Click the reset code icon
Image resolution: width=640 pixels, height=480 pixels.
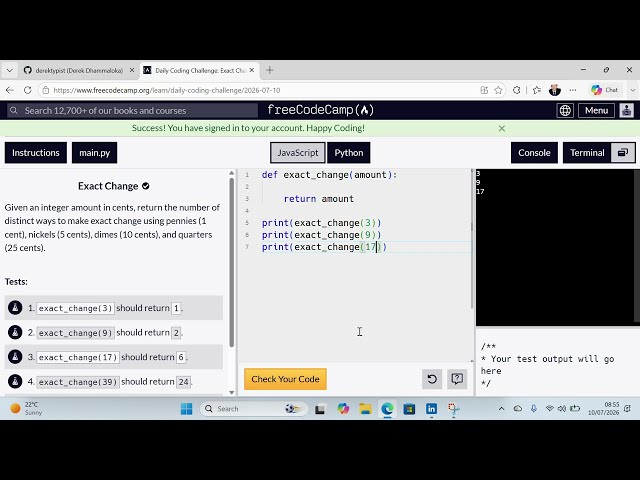point(432,379)
